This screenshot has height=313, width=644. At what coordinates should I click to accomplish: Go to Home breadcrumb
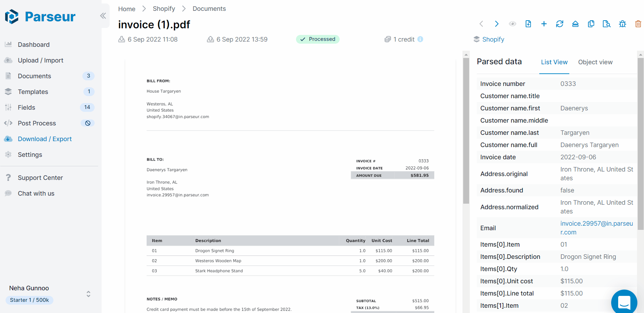(x=127, y=9)
